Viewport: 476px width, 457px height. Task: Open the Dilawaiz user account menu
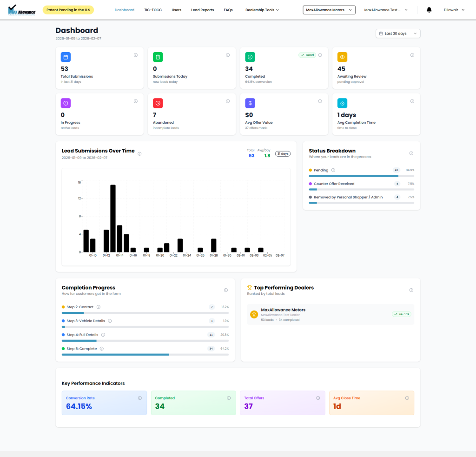(454, 10)
